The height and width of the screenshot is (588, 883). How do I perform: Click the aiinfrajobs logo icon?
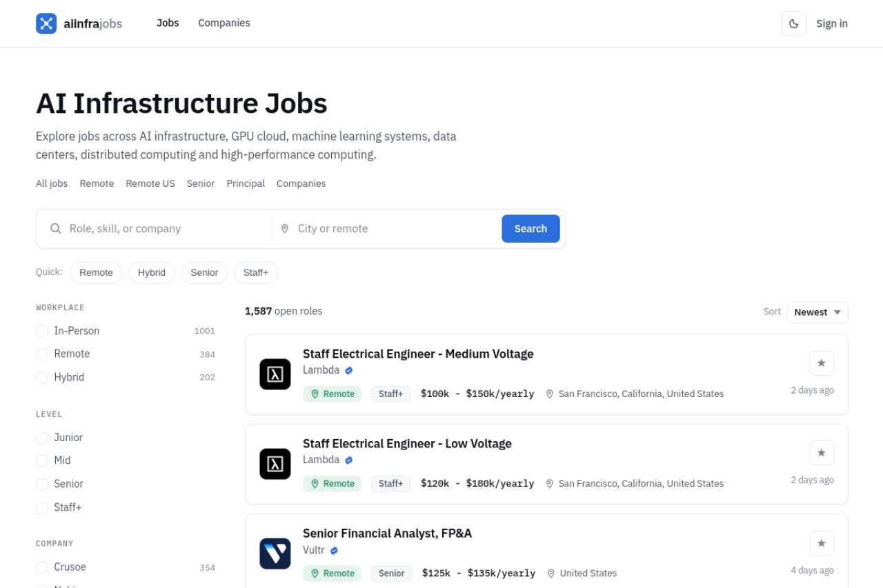point(46,23)
